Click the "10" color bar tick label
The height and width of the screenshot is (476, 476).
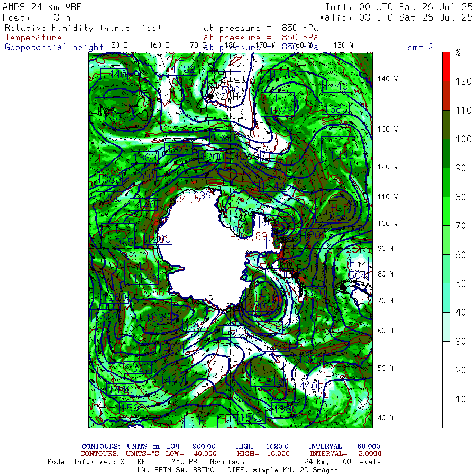[x=461, y=399]
